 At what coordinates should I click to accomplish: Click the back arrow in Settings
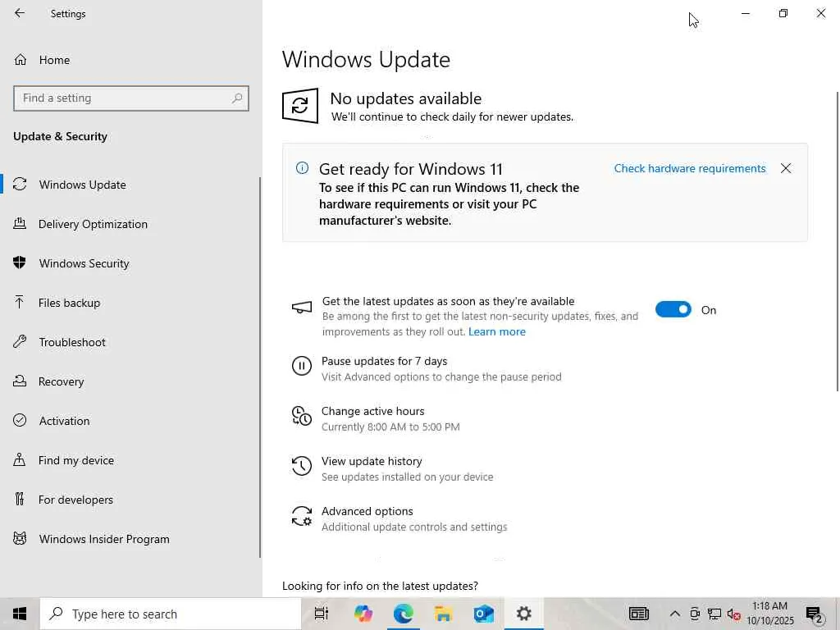coord(20,13)
